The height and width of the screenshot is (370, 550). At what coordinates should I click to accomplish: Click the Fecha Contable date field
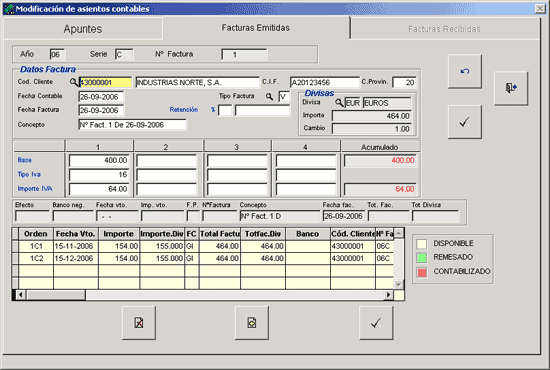(101, 97)
